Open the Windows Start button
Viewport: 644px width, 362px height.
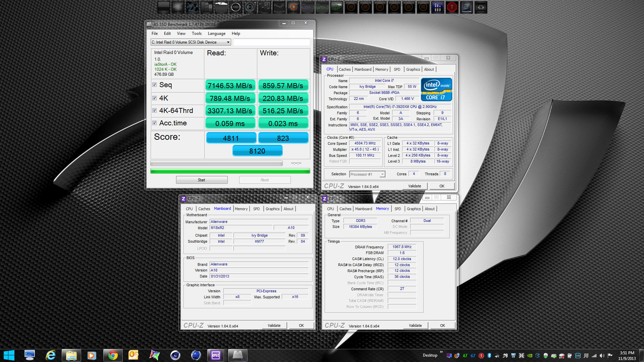[x=9, y=355]
